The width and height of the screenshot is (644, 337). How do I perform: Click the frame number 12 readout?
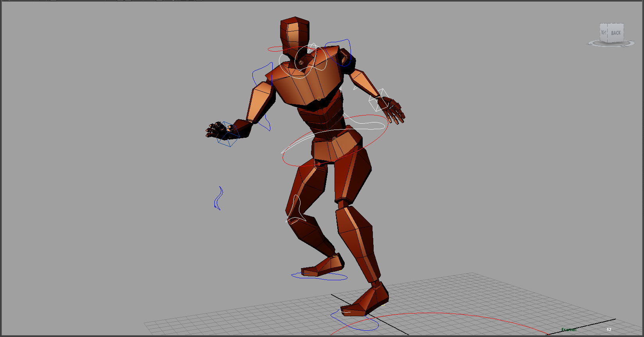(608, 330)
